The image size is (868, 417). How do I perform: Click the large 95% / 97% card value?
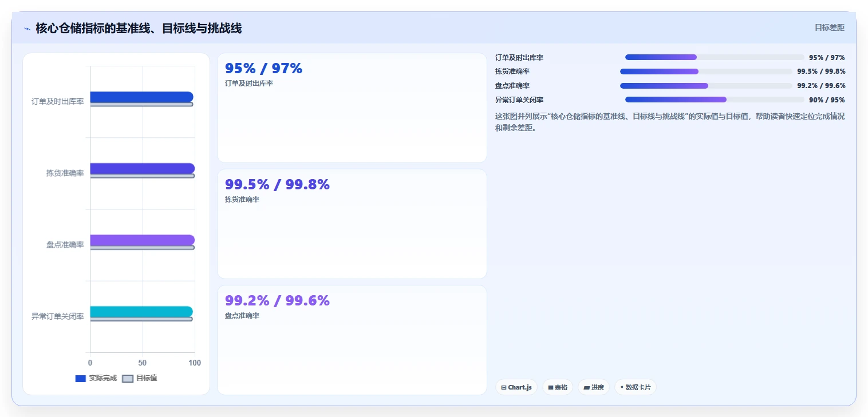(x=263, y=69)
